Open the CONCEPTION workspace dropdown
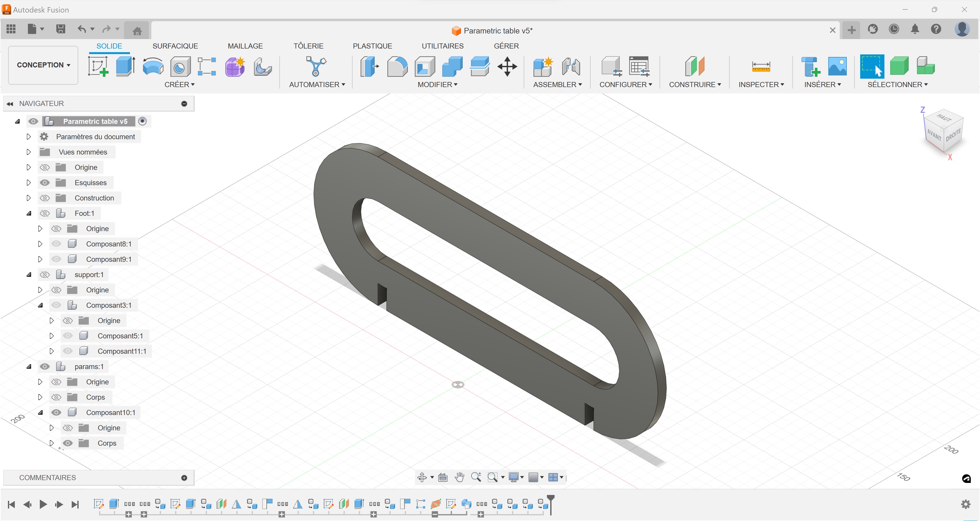The height and width of the screenshot is (521, 980). (43, 65)
